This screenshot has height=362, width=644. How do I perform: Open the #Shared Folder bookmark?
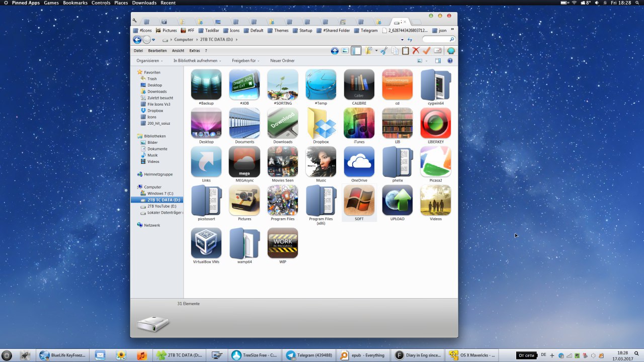coord(333,30)
